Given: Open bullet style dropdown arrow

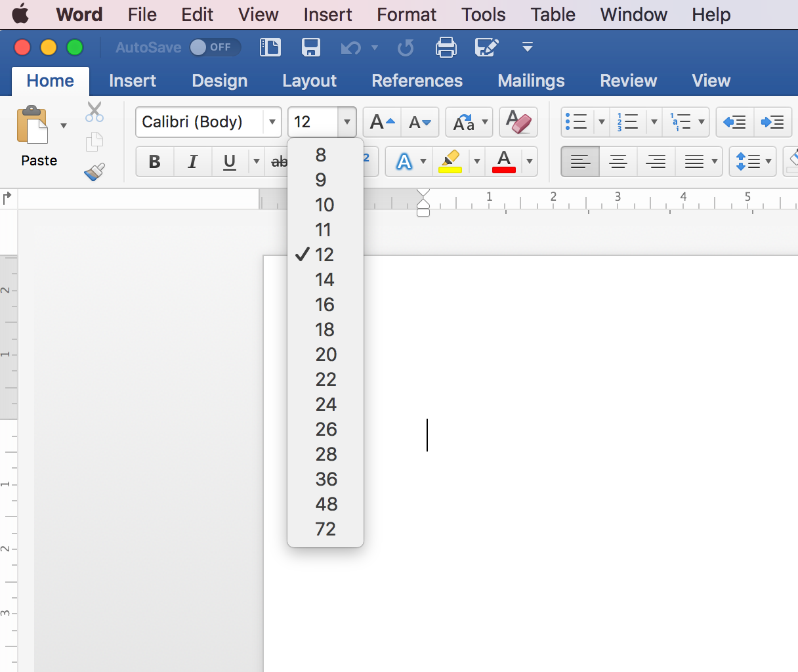Looking at the screenshot, I should pos(602,122).
